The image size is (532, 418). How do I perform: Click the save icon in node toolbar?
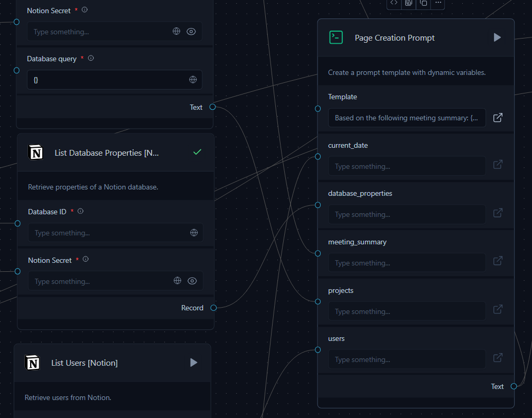(x=408, y=3)
